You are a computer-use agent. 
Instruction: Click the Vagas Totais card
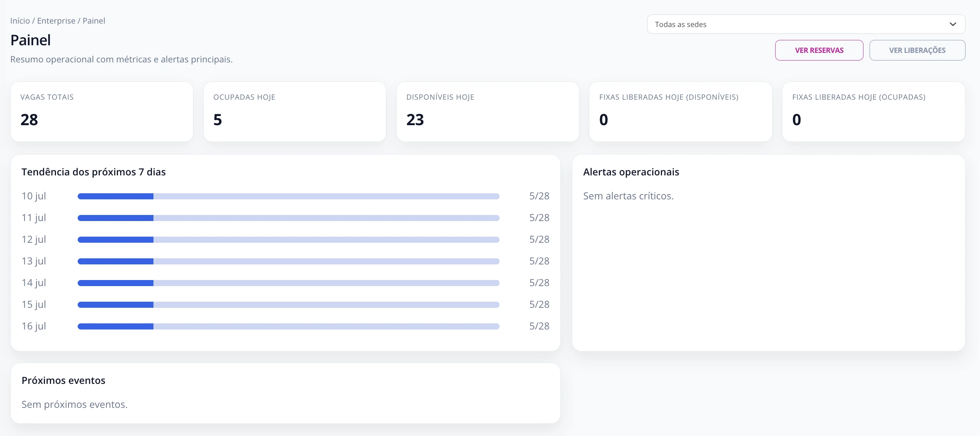(x=102, y=111)
